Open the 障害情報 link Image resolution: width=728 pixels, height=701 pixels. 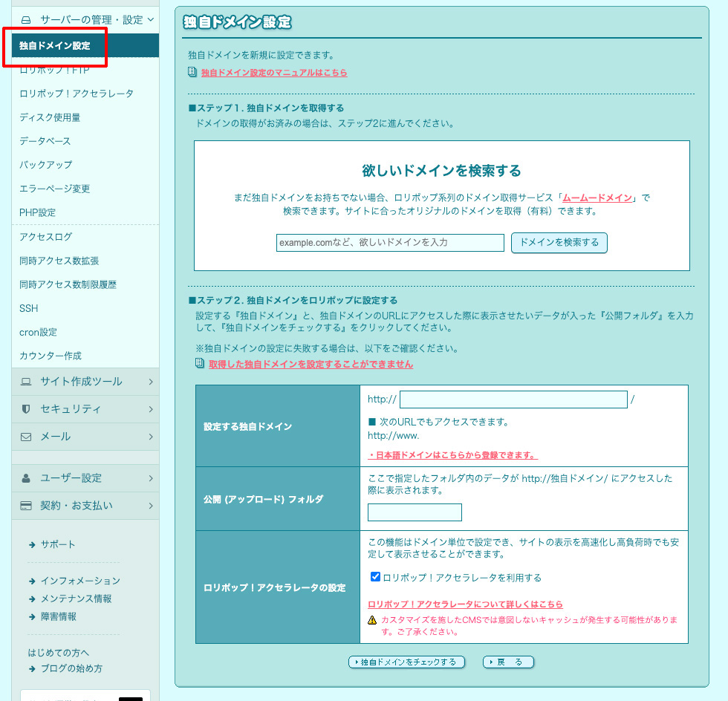click(59, 616)
